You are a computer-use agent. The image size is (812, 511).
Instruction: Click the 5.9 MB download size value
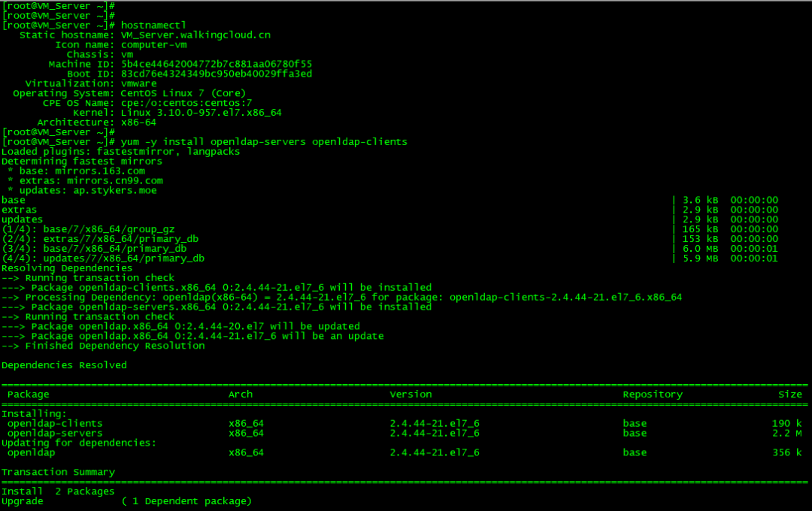[700, 259]
